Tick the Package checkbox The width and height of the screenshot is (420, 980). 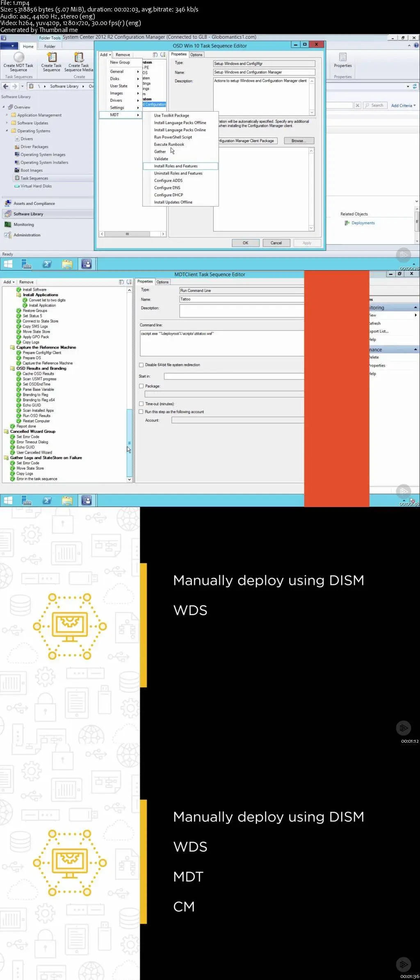(x=142, y=386)
